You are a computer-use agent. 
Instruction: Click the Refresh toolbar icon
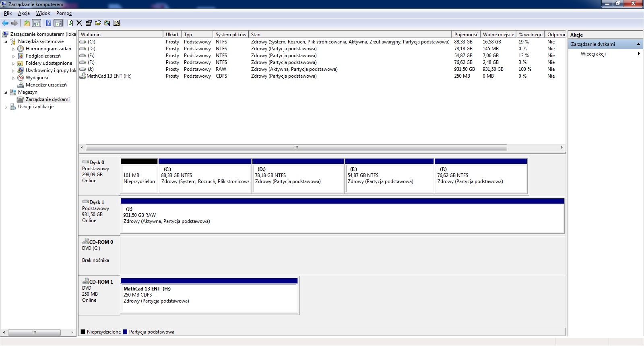click(70, 23)
